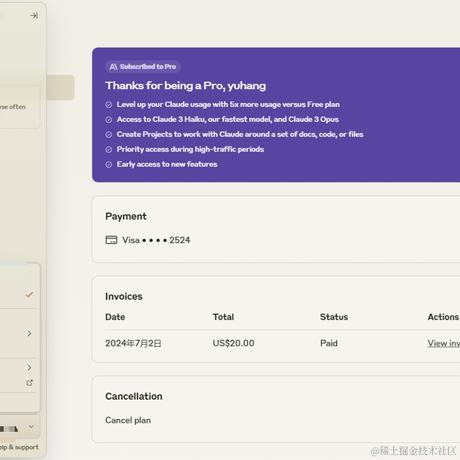
Task: Click the invoice total 'US$20.00'
Action: 234,343
